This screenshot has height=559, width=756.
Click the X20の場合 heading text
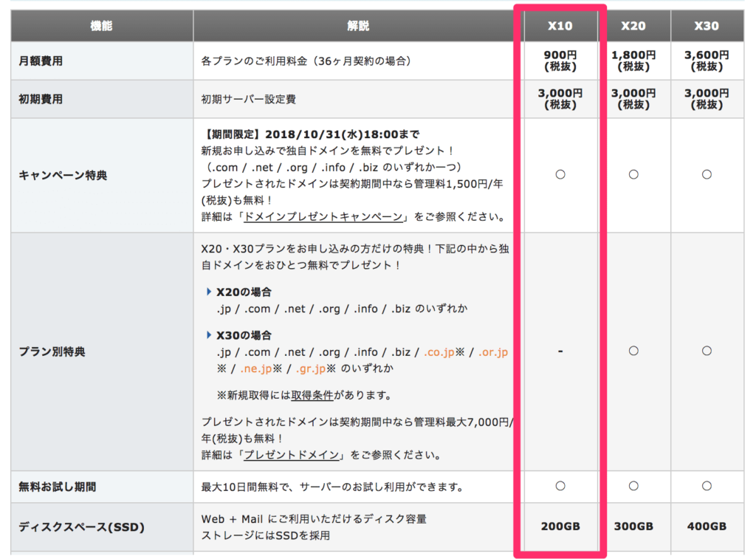click(x=244, y=292)
